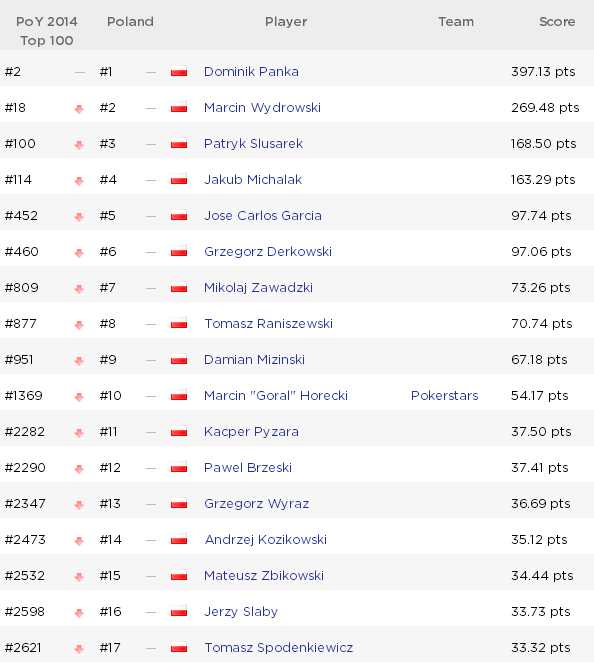Click the Poland flag by Mateusz Zbikowski
The image size is (594, 663).
point(179,575)
